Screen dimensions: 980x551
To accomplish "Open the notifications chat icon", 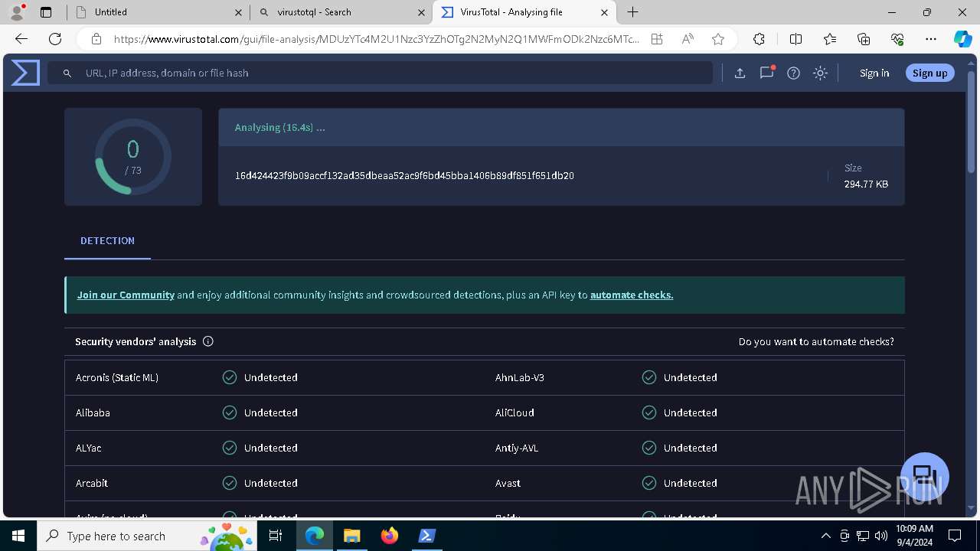I will coord(766,73).
